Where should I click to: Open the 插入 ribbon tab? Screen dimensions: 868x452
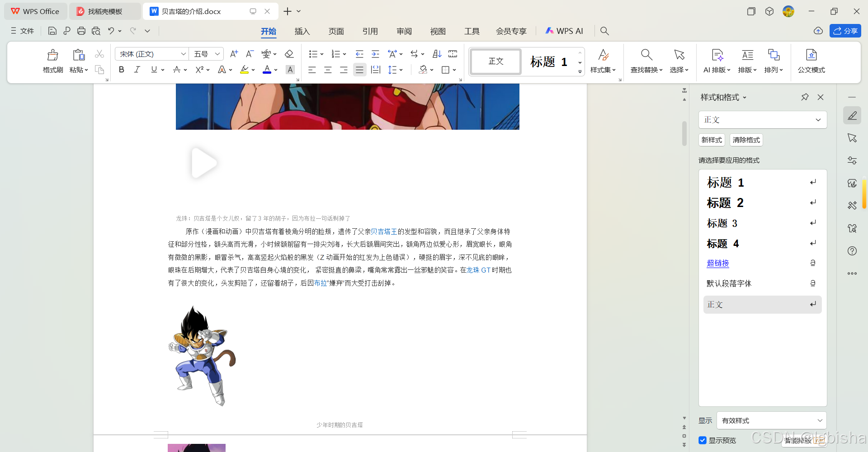coord(302,31)
